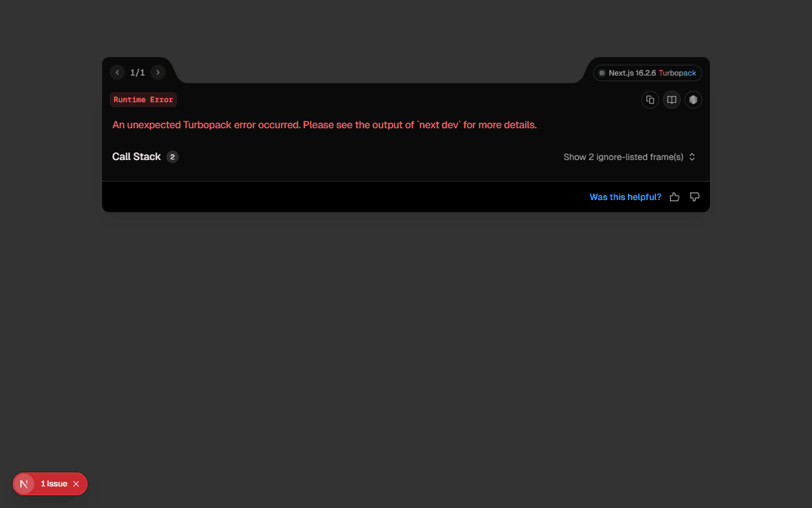The width and height of the screenshot is (812, 508).
Task: Click the 1/1 error counter
Action: (x=138, y=72)
